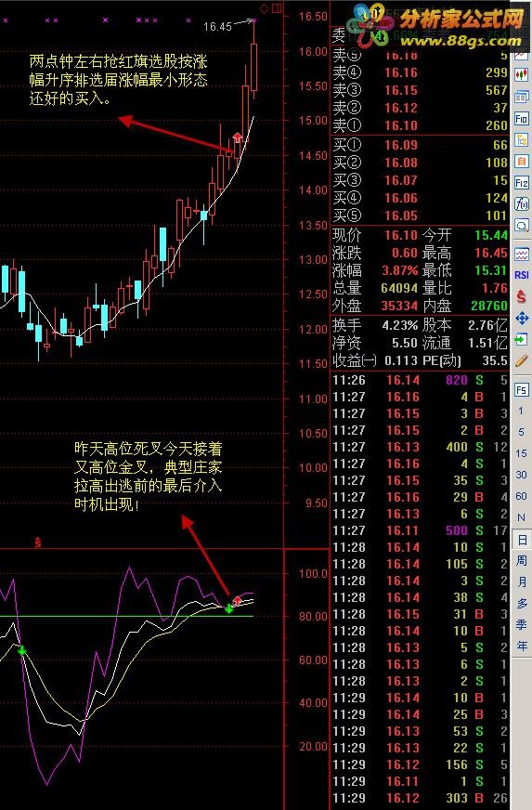Viewport: 532px width, 810px height.
Task: Click the 买⑤ bid row at 16.05
Action: pyautogui.click(x=420, y=215)
